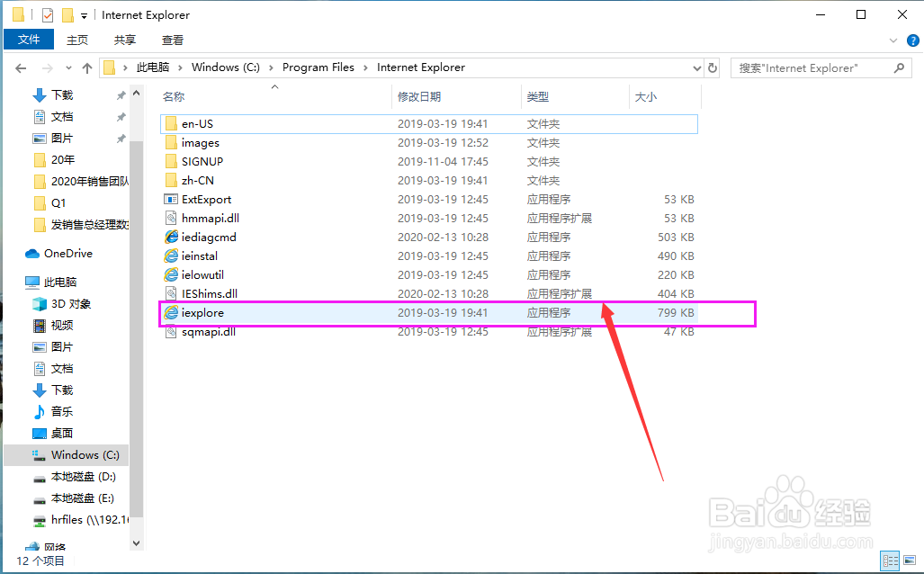This screenshot has height=574, width=924.
Task: Go up one folder level
Action: (87, 68)
